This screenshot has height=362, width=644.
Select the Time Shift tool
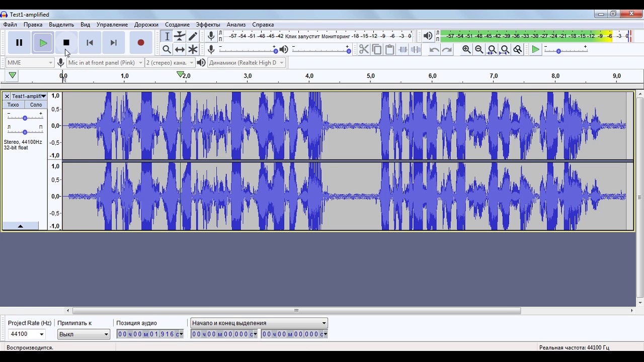pos(180,49)
